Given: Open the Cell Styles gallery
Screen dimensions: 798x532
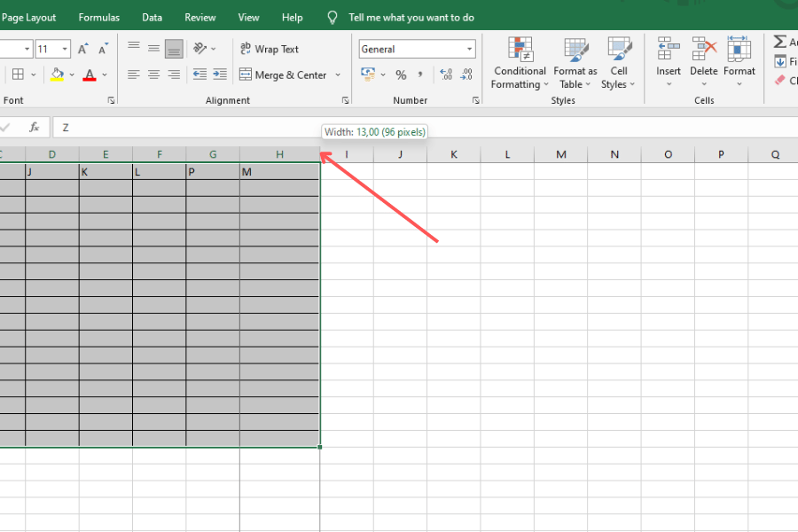Looking at the screenshot, I should coord(619,62).
